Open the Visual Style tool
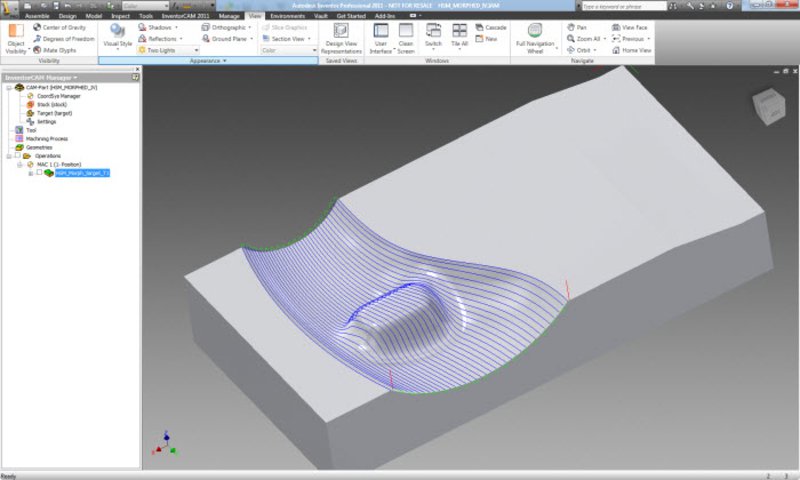This screenshot has height=480, width=800. pos(117,32)
